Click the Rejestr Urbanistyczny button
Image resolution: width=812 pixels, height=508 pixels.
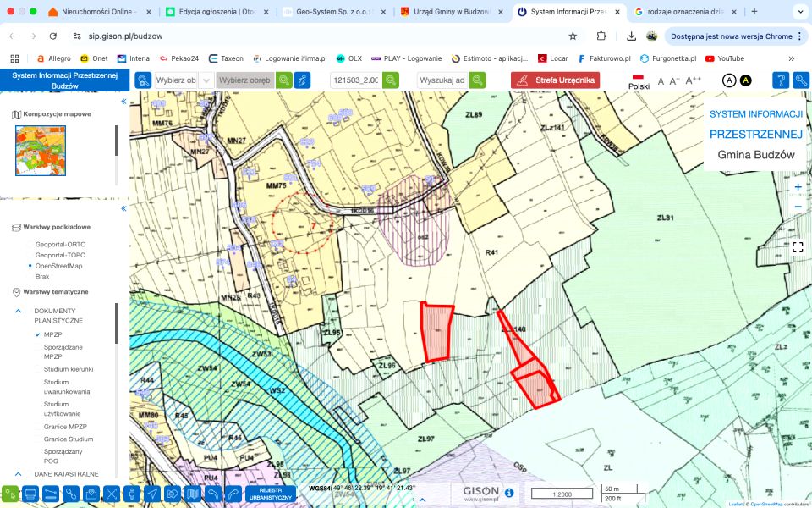[x=271, y=494]
